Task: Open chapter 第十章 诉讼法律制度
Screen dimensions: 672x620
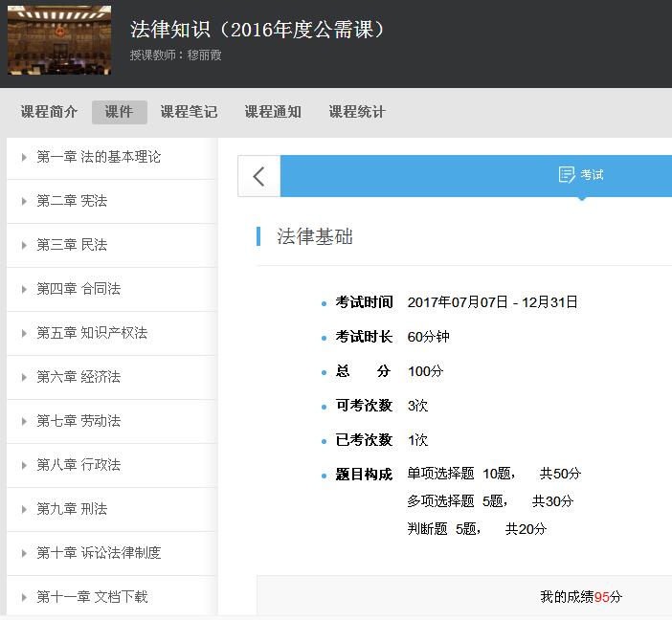Action: [99, 553]
